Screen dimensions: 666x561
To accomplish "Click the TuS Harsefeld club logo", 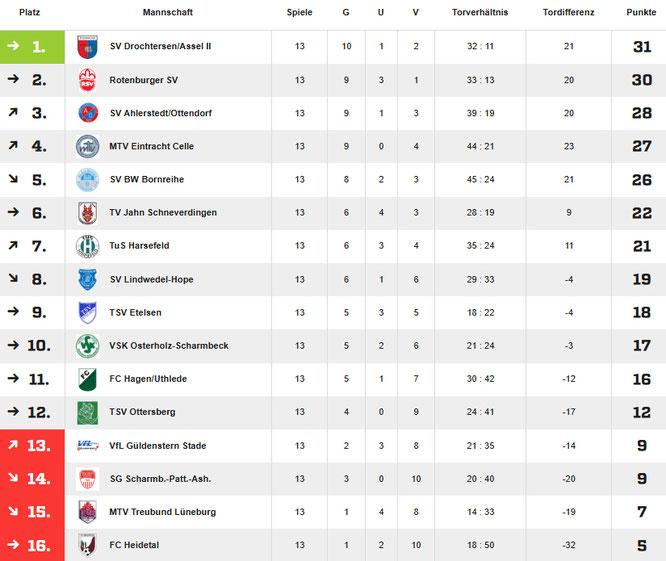I will [87, 246].
